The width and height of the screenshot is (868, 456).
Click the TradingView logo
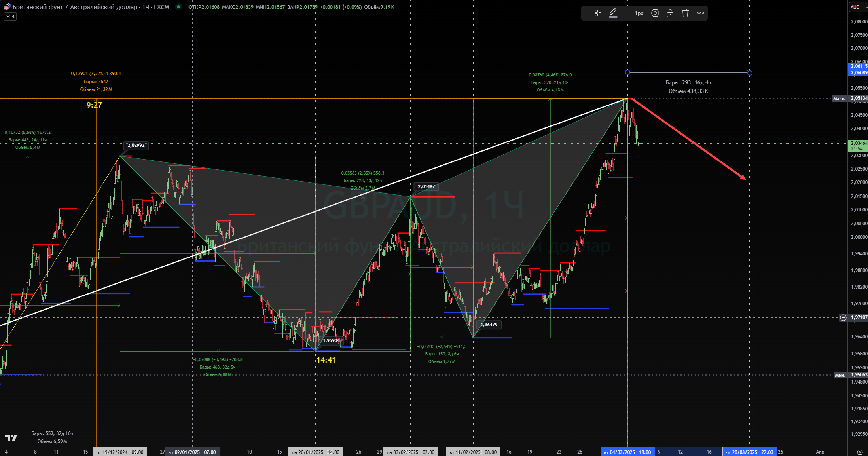pos(11,438)
